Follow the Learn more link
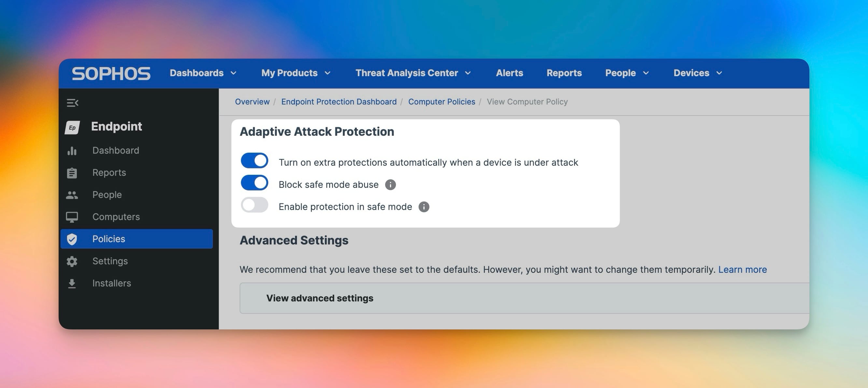 click(x=742, y=270)
